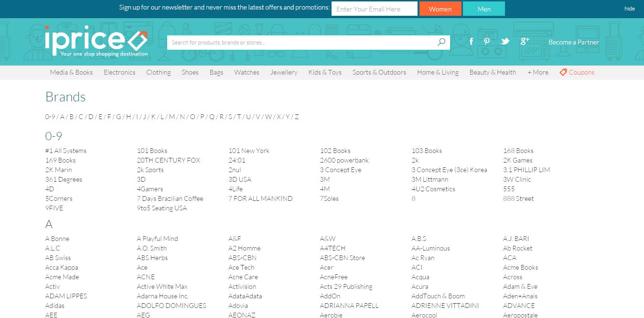Image resolution: width=644 pixels, height=318 pixels.
Task: Click the newsletter email input field
Action: [374, 9]
